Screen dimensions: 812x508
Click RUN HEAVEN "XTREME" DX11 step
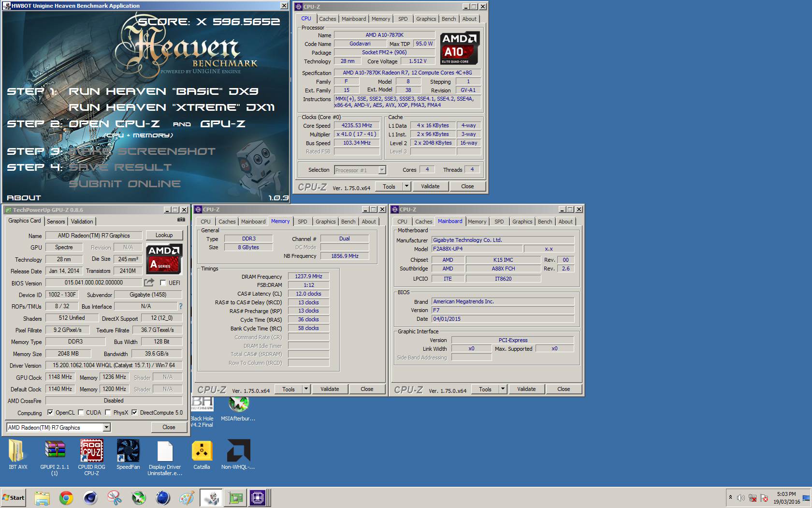click(x=172, y=107)
